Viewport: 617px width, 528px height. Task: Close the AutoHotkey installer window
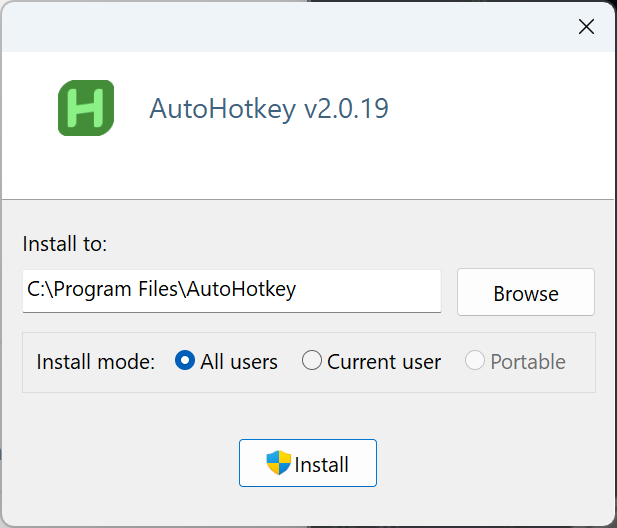point(587,27)
